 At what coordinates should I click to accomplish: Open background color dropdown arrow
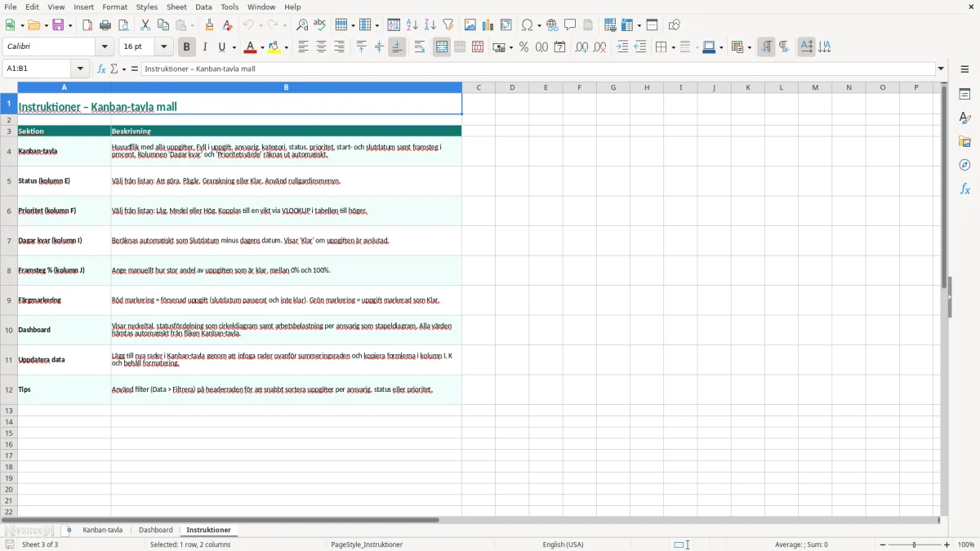[287, 47]
